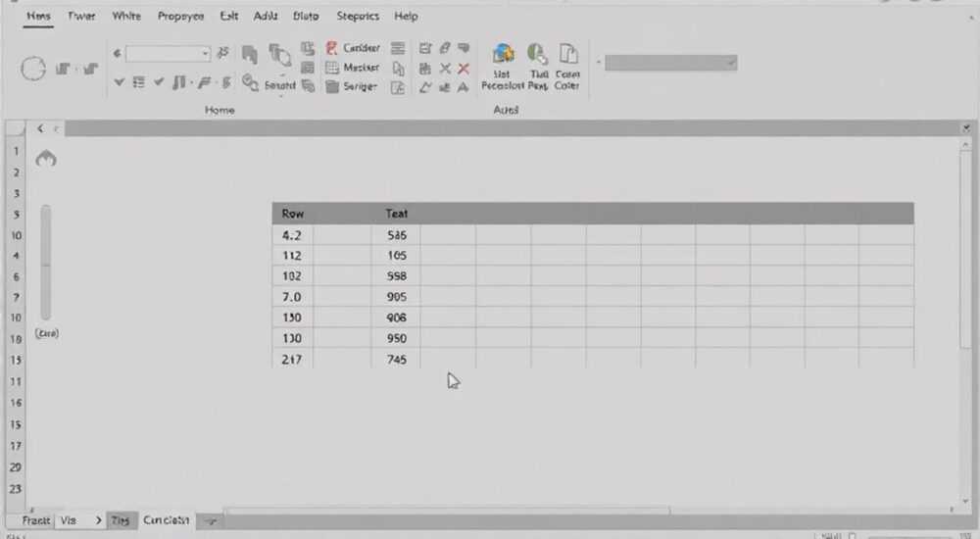Image resolution: width=980 pixels, height=539 pixels.
Task: Collapse the formula bar with right-end arrow
Action: click(x=966, y=128)
